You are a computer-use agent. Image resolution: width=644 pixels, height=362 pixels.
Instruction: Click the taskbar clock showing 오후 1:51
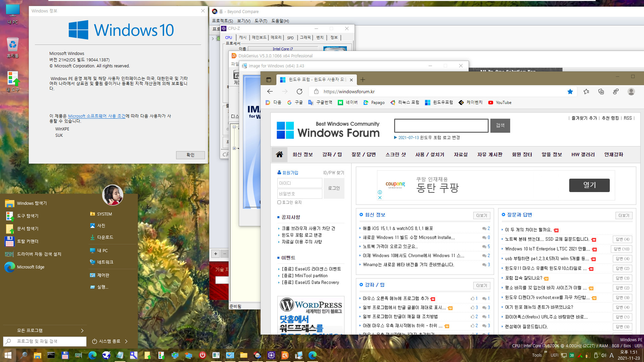628,355
